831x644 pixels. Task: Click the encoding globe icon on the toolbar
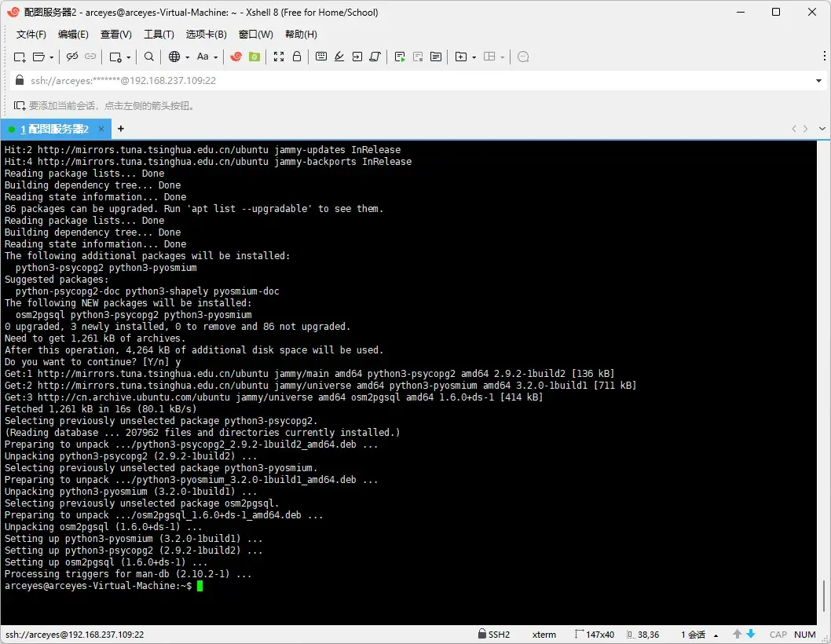pyautogui.click(x=174, y=57)
